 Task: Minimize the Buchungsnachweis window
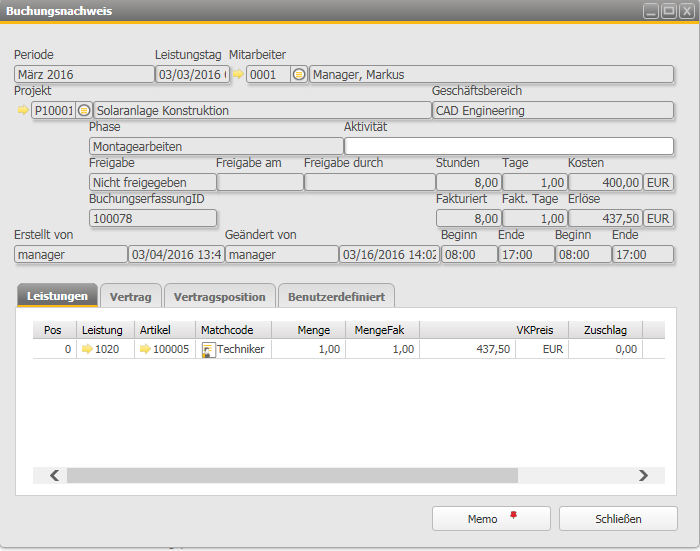[651, 11]
